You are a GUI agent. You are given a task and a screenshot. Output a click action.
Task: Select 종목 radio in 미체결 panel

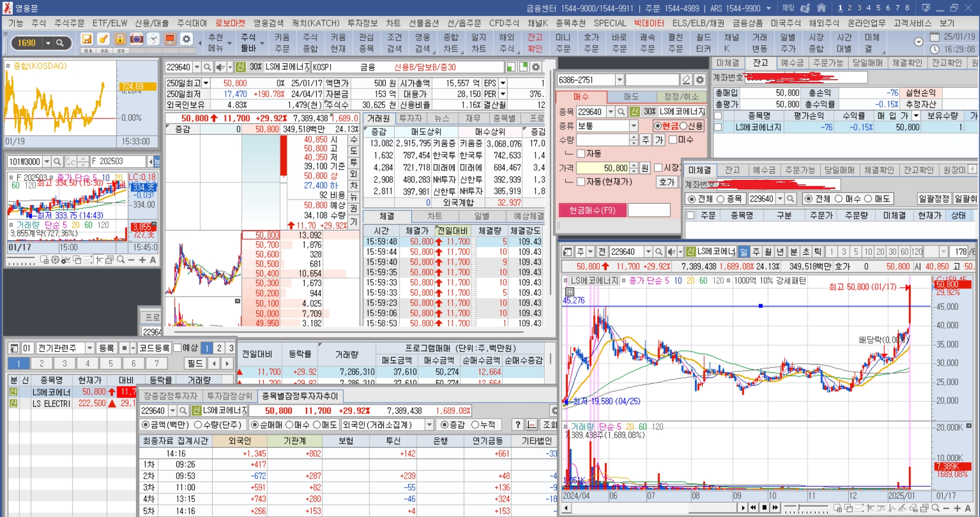point(720,199)
